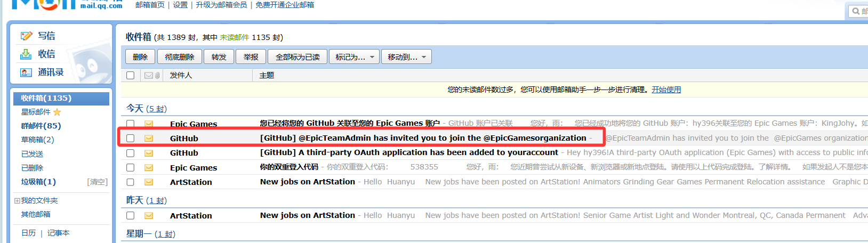Click the star icon beside 星标邮件
This screenshot has height=243, width=868.
(x=57, y=112)
